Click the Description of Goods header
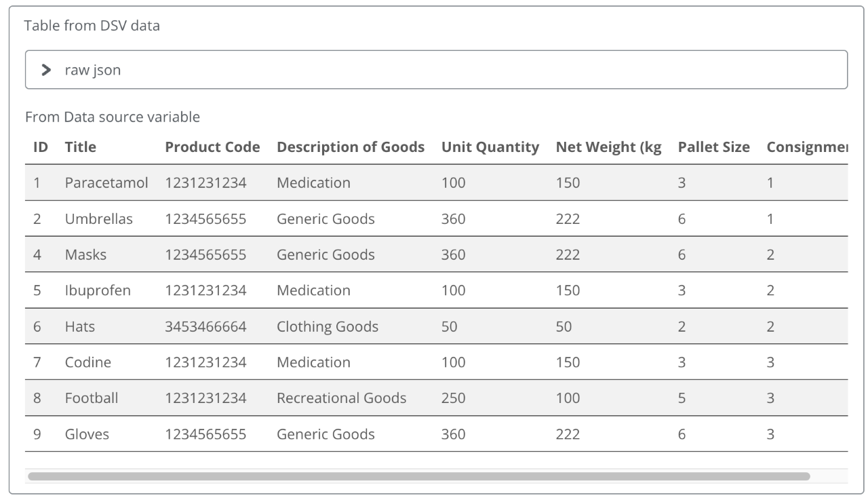This screenshot has height=500, width=868. tap(350, 147)
